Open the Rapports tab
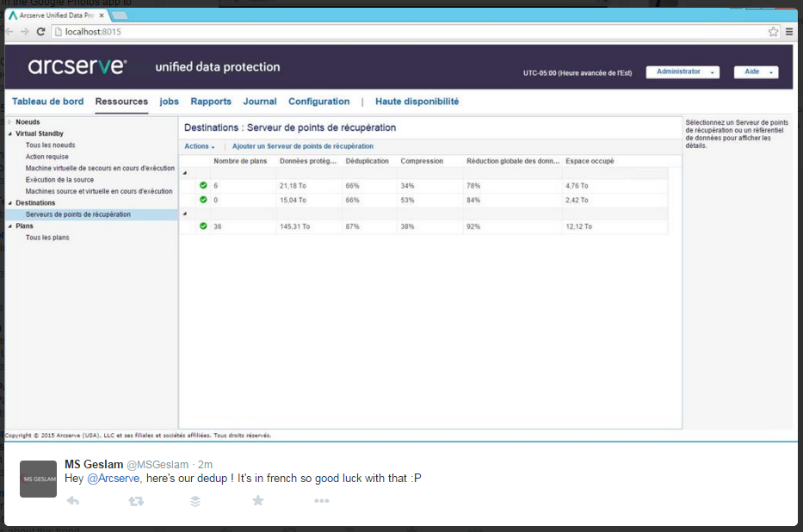 click(x=211, y=102)
